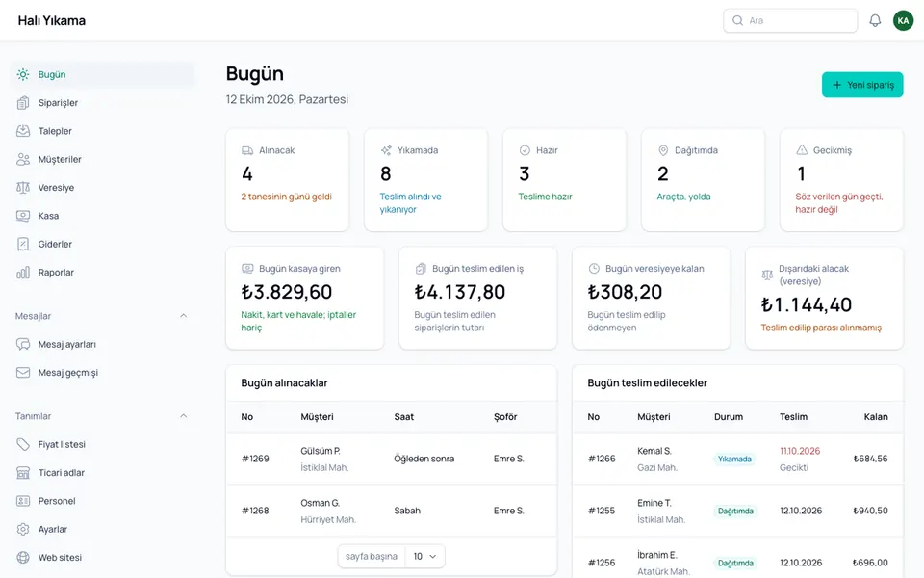Click the sun icon next to Bugün
The width and height of the screenshot is (924, 578).
coord(23,74)
